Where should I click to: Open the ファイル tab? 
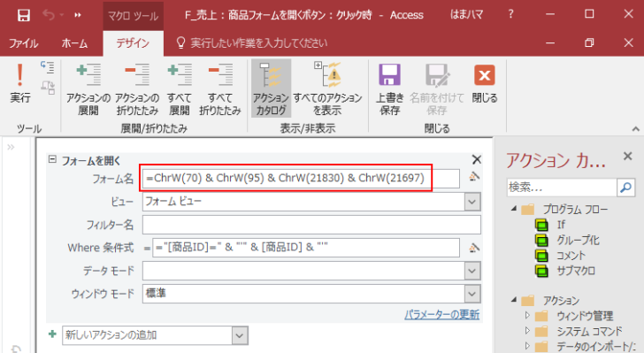tap(23, 43)
